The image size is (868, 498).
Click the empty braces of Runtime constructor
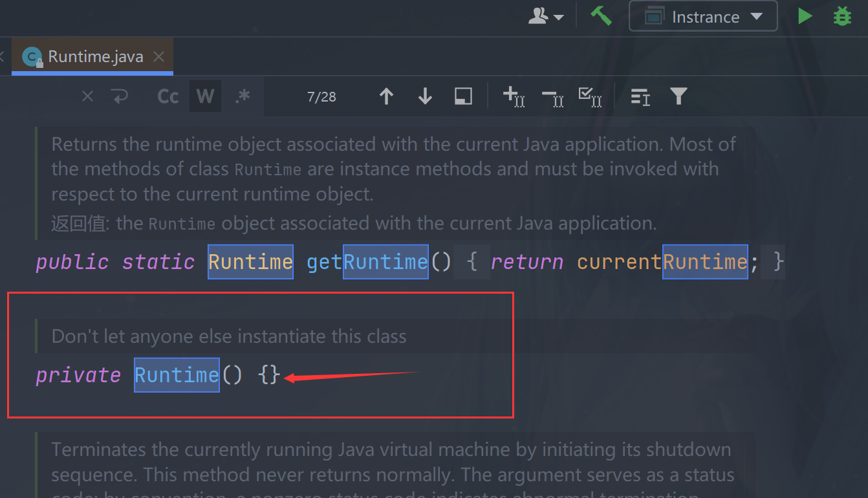[x=269, y=375]
